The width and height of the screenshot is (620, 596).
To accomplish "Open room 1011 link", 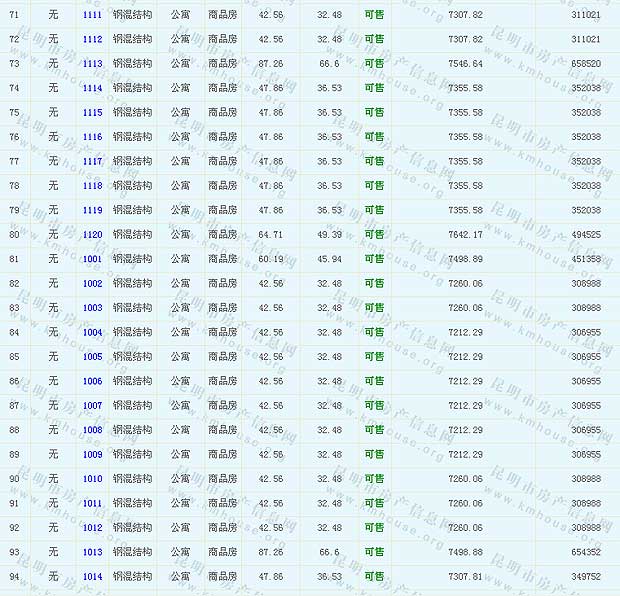I will click(92, 504).
